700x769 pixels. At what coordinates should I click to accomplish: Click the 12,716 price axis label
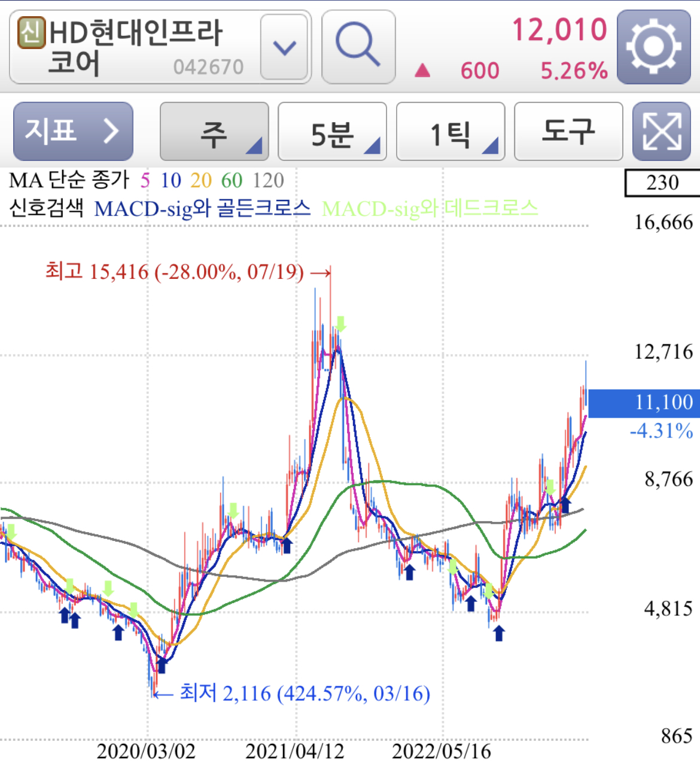point(664,352)
